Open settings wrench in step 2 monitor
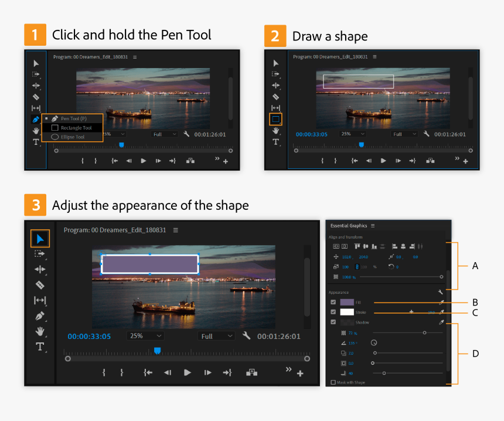This screenshot has height=421, width=504. coord(426,134)
